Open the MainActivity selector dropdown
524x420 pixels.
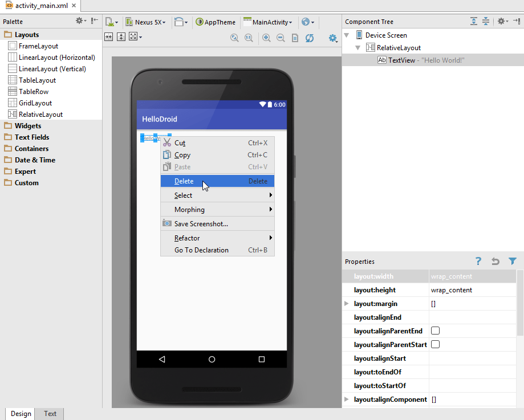point(267,22)
